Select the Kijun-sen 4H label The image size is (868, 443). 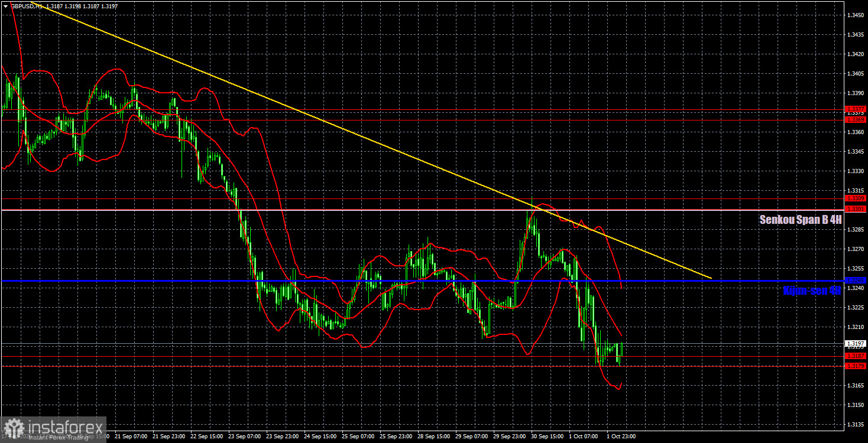(811, 290)
